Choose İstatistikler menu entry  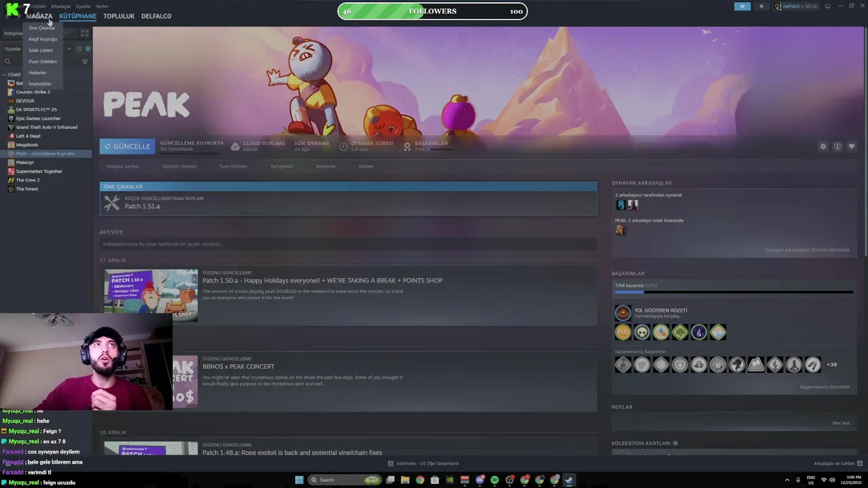point(40,84)
